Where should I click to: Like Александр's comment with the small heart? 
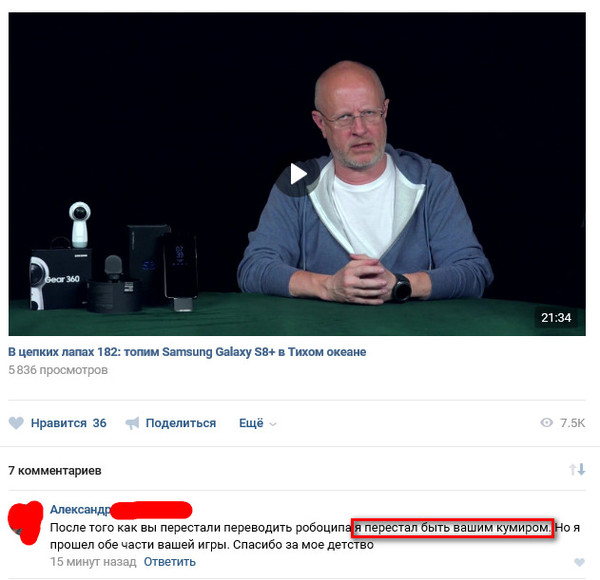tap(580, 562)
